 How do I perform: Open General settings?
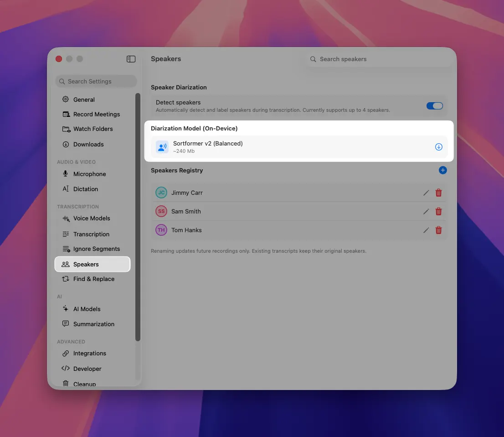tap(93, 99)
